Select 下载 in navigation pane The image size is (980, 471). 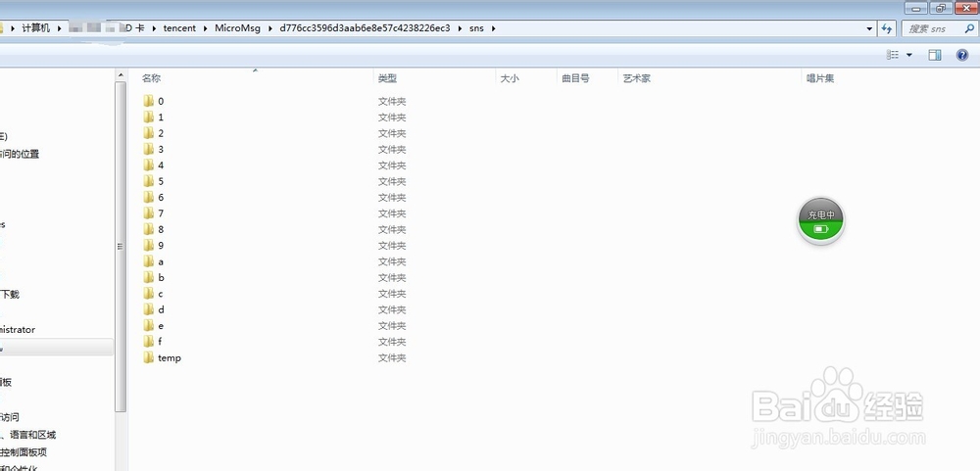tap(10, 294)
